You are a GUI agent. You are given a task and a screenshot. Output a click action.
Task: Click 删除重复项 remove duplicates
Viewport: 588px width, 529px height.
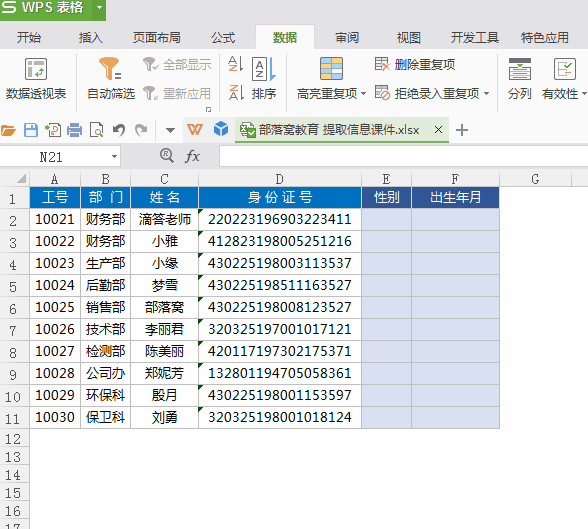coord(415,64)
